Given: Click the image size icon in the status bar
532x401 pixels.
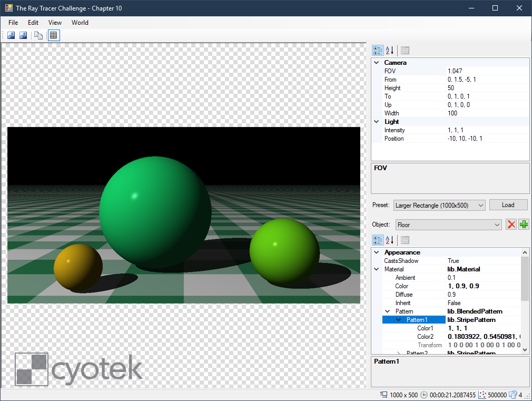Looking at the screenshot, I should (383, 395).
